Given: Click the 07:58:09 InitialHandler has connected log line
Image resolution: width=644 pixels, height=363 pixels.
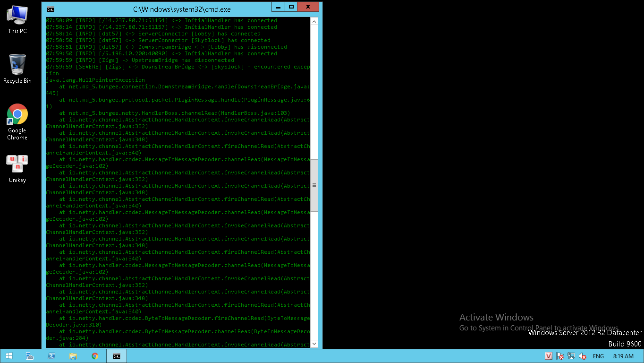Looking at the screenshot, I should coord(161,20).
